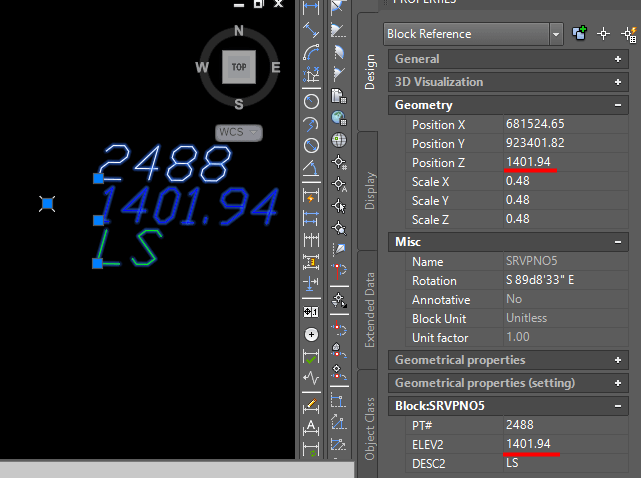Click the isolated block insertion grip
The width and height of the screenshot is (641, 478).
click(47, 204)
